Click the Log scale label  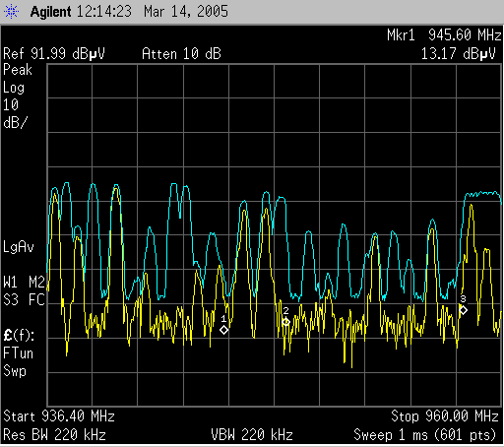(x=14, y=88)
